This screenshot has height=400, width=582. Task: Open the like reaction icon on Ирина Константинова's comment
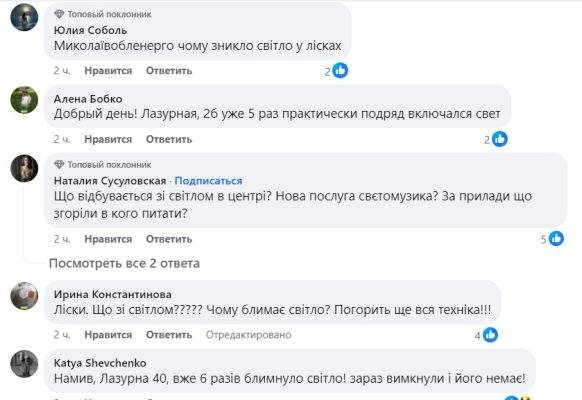(x=490, y=335)
